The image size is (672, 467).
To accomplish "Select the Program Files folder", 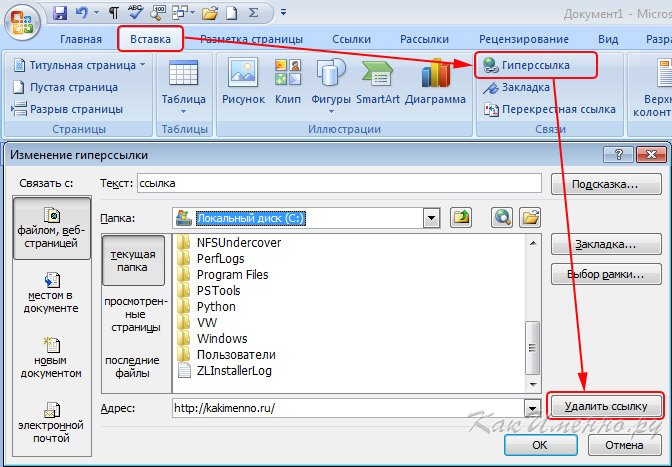I will (223, 275).
